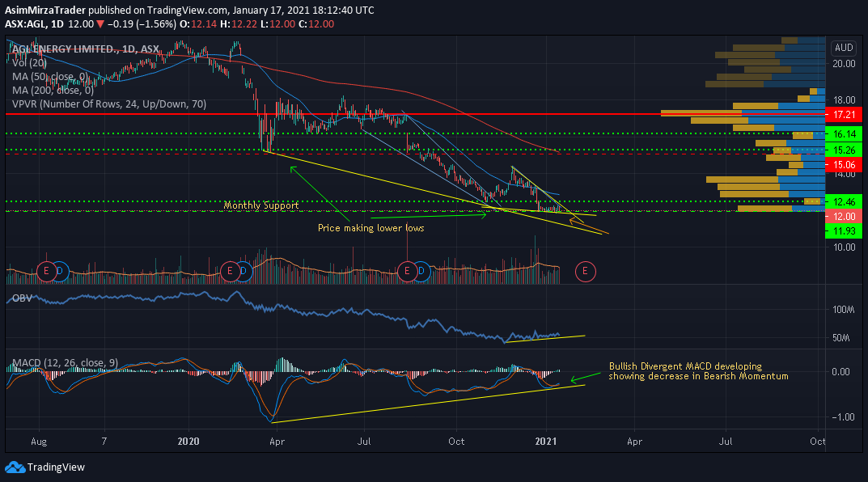
Task: Select the red 15.06 price label
Action: pos(844,164)
